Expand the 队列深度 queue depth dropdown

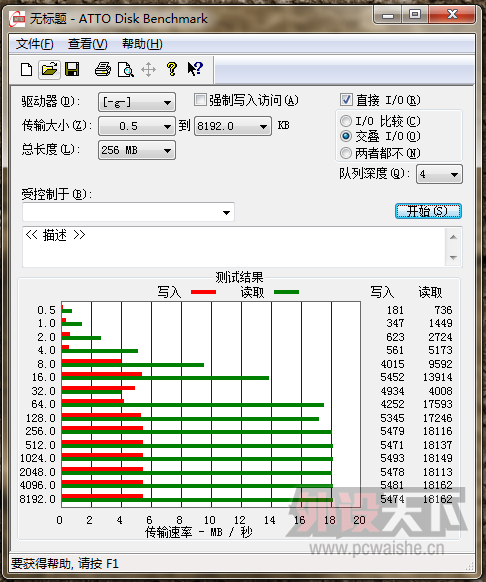coord(439,174)
